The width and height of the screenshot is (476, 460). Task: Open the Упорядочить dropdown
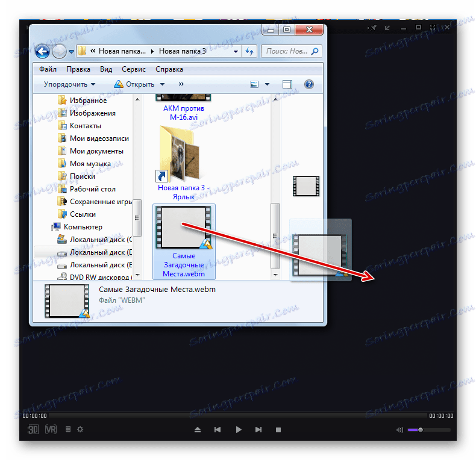(x=69, y=84)
